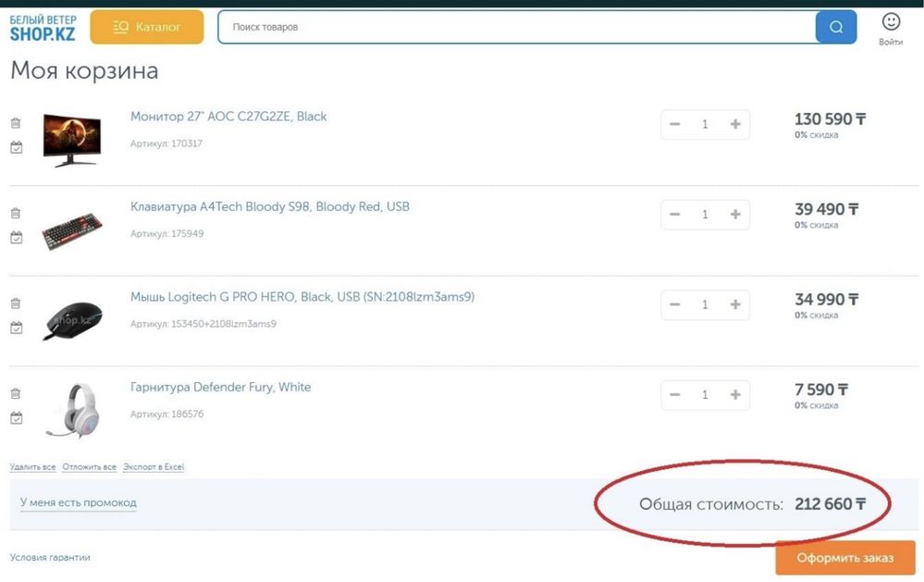Image resolution: width=924 pixels, height=582 pixels.
Task: Delete the Logitech mouse with trash icon
Action: [16, 303]
